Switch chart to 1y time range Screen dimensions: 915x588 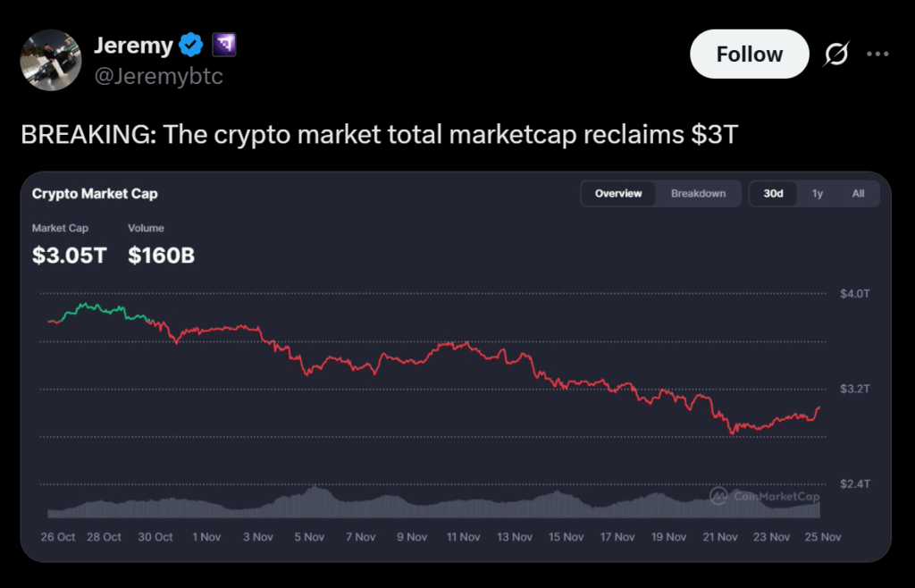click(818, 194)
